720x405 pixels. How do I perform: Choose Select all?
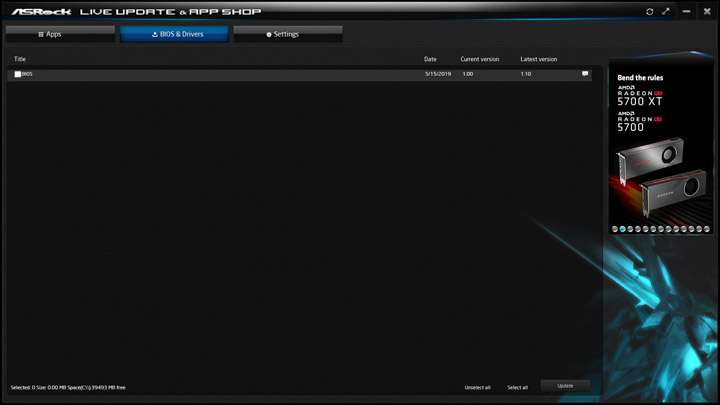coord(518,388)
